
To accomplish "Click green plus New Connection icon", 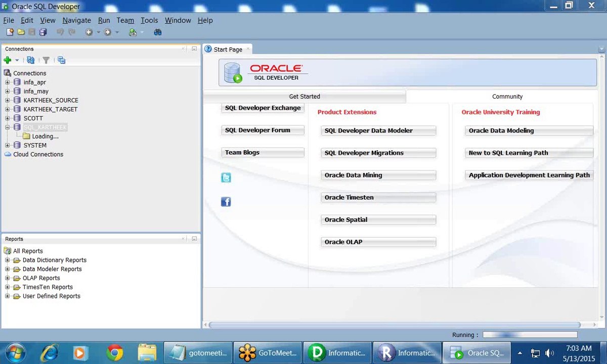I will coord(8,60).
